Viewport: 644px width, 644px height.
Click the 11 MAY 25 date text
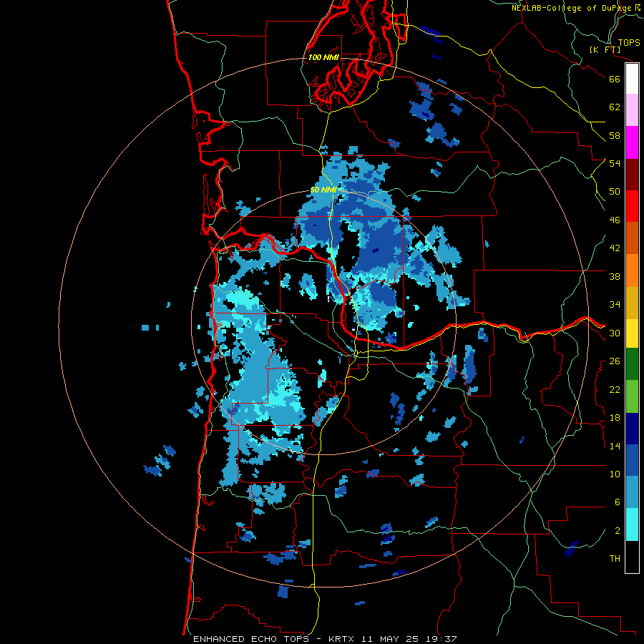390,639
